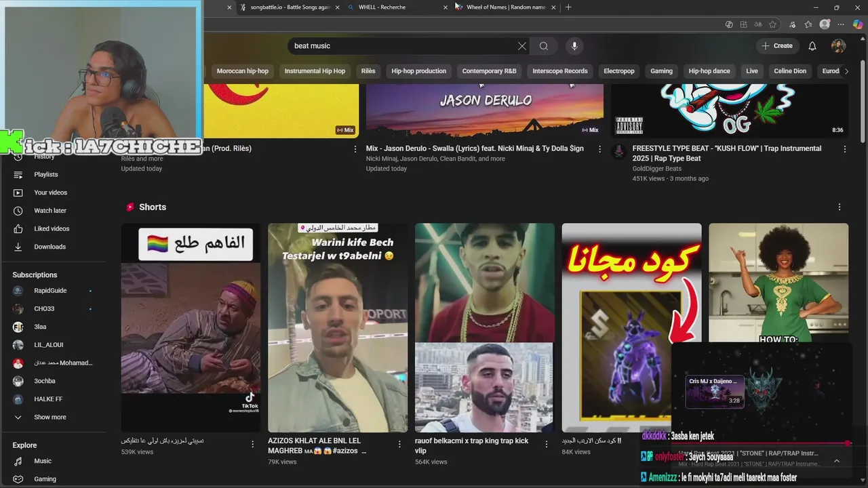Open options menu for KUSH FLOW video
The width and height of the screenshot is (868, 488).
click(845, 149)
